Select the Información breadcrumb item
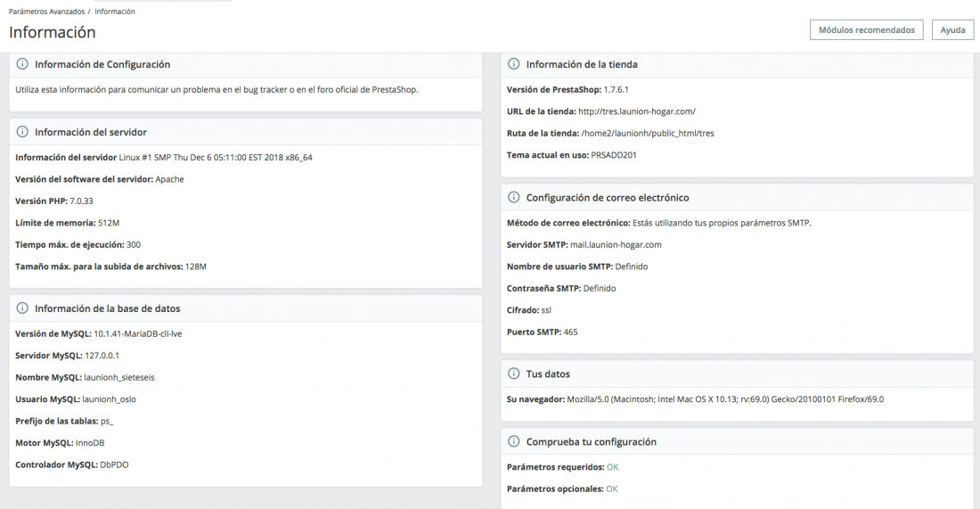This screenshot has width=980, height=509. point(115,12)
